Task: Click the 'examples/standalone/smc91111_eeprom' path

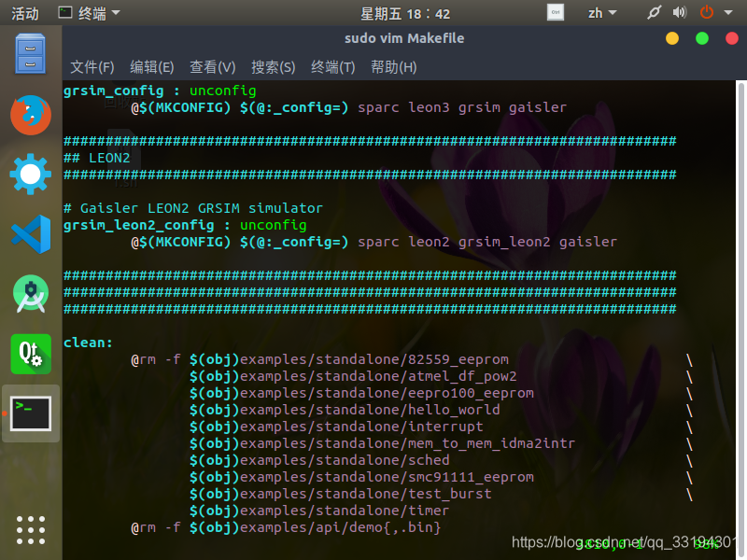Action: point(387,477)
